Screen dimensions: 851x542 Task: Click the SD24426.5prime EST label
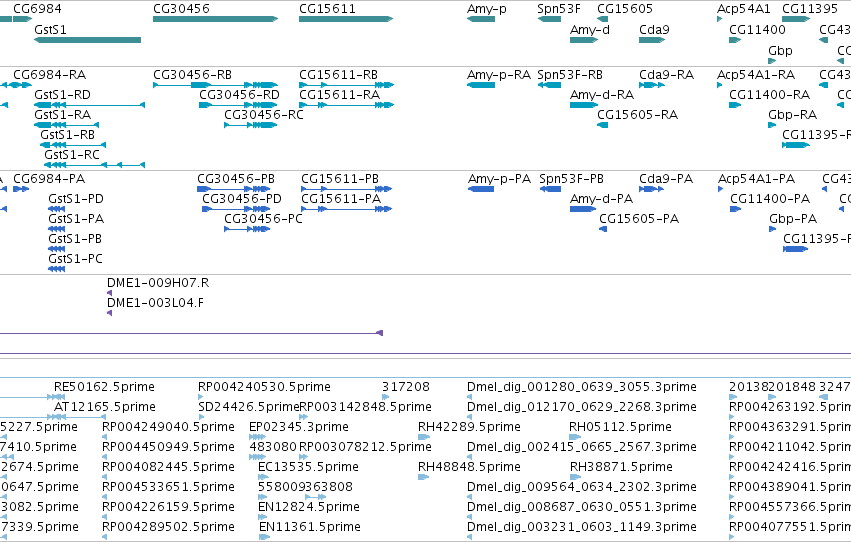click(249, 407)
